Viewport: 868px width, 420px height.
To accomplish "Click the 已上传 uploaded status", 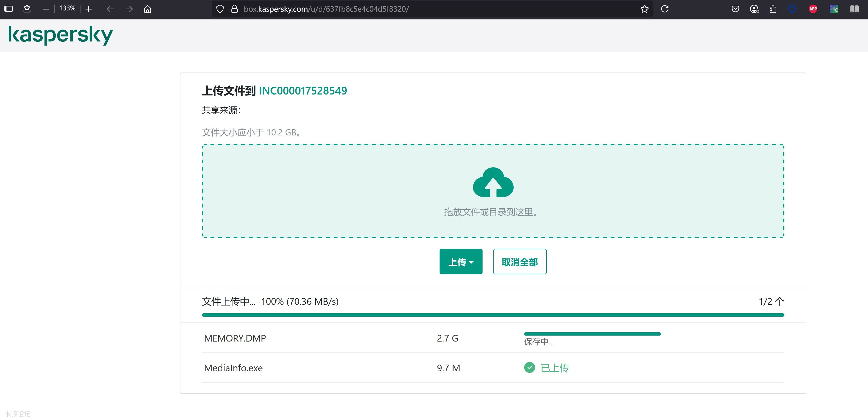I will click(x=555, y=368).
